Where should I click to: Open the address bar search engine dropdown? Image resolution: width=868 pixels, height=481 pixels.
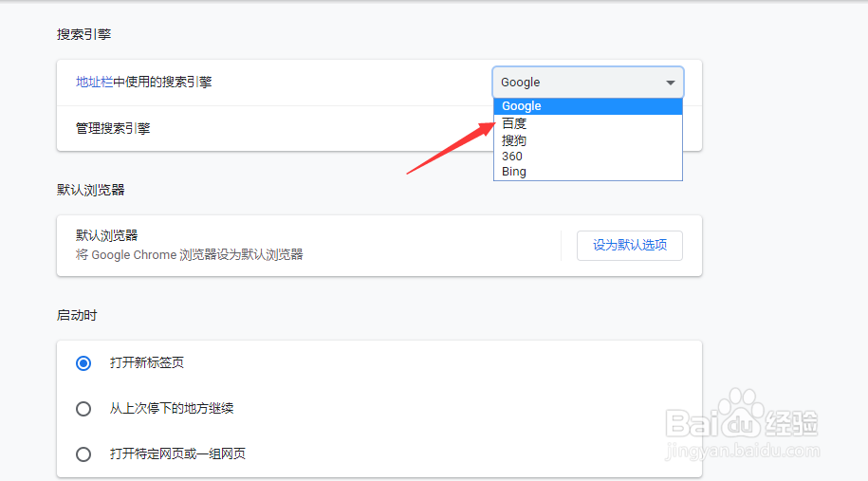(588, 83)
